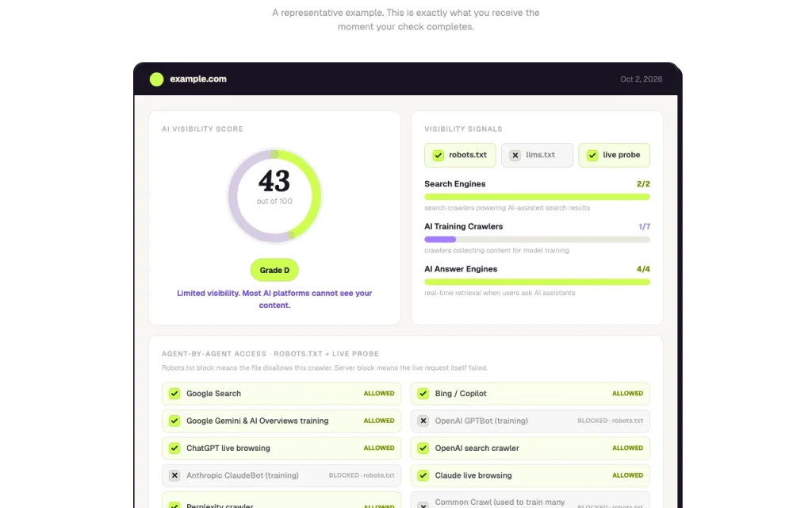
Task: Click the Google Search check mark
Action: click(174, 394)
